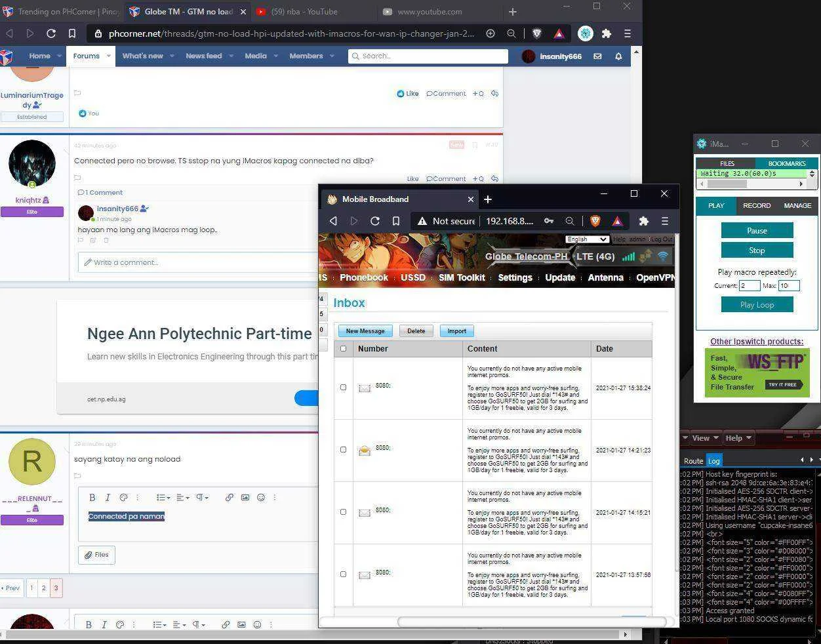Open Brave Rewards triangle icon in PHCorner browser
821x644 pixels.
pyautogui.click(x=559, y=33)
